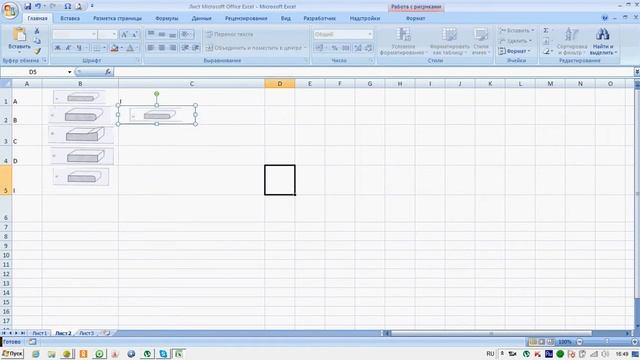Open the Windows Пуск start button
The height and width of the screenshot is (360, 640).
coord(12,353)
